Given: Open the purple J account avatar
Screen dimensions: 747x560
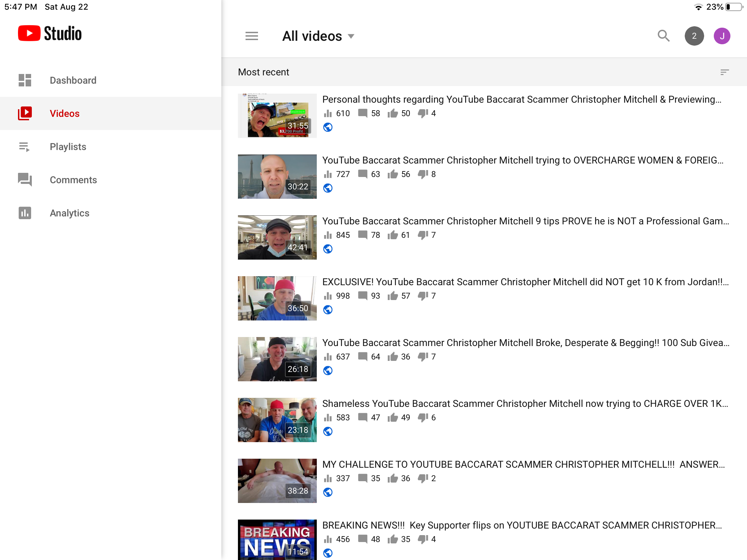Looking at the screenshot, I should tap(722, 36).
